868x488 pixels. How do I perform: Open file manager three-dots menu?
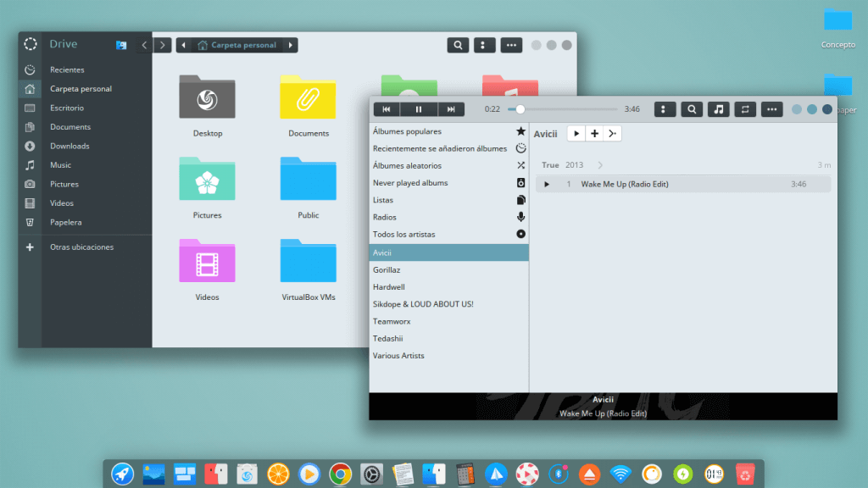click(x=511, y=46)
